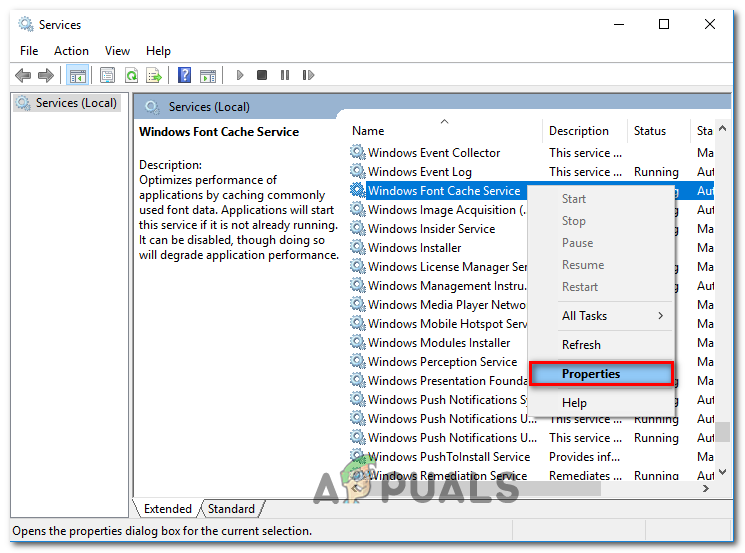This screenshot has height=553, width=745.
Task: Switch to the Standard tab
Action: point(231,509)
